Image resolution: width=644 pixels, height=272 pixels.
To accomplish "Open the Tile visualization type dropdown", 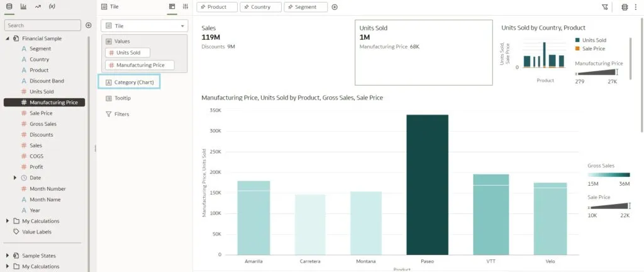I will [x=145, y=26].
